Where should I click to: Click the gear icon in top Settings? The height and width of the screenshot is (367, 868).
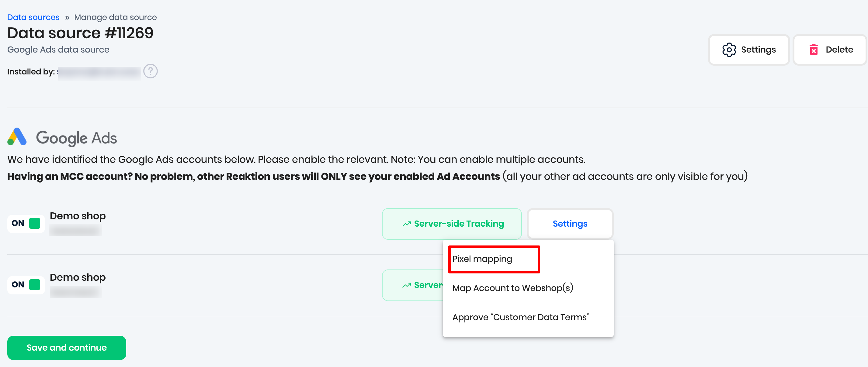(x=729, y=50)
